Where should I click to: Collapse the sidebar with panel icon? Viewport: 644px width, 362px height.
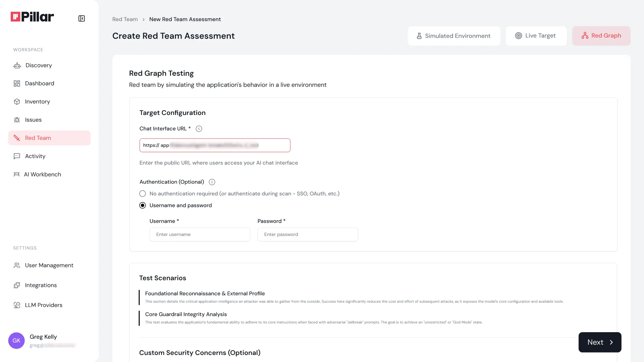point(82,18)
